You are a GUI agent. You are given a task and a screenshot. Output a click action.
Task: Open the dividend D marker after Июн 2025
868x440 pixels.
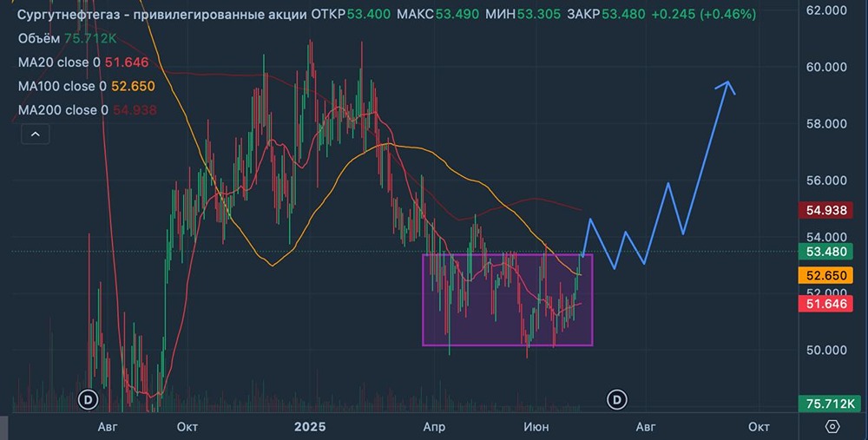617,399
